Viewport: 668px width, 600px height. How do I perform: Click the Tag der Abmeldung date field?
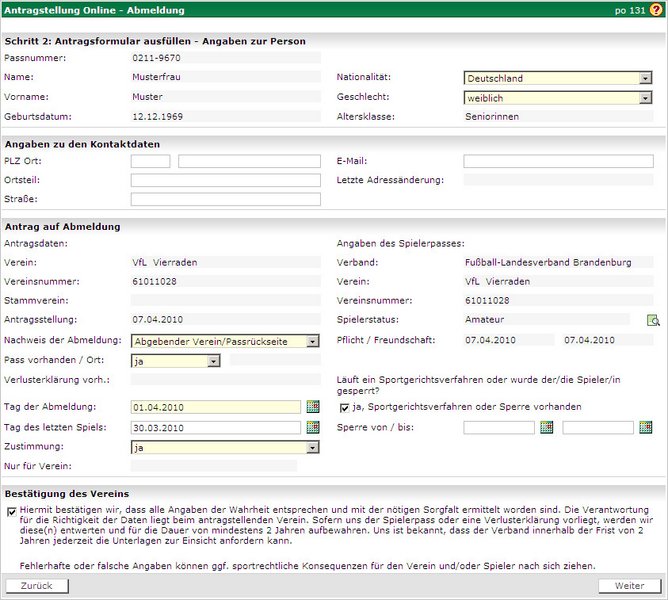(x=215, y=407)
